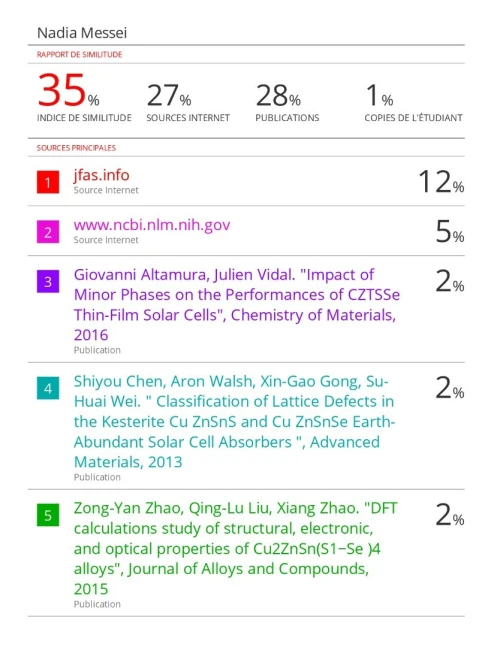Image resolution: width=500 pixels, height=647 pixels.
Task: Open Zong-Yan Zhao DFT calculations publication link
Action: [x=235, y=548]
